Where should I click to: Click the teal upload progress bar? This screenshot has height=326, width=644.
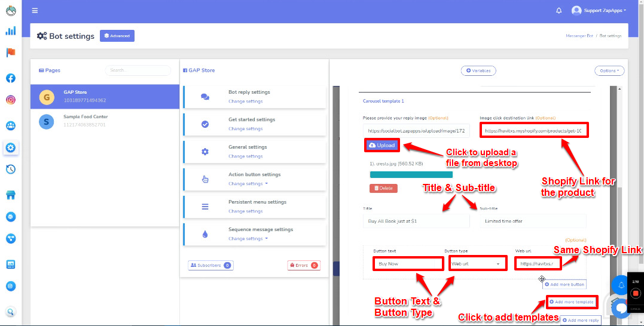[411, 175]
